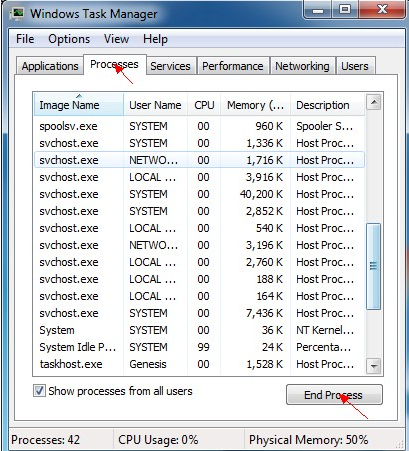Click the End Process button

pyautogui.click(x=334, y=395)
